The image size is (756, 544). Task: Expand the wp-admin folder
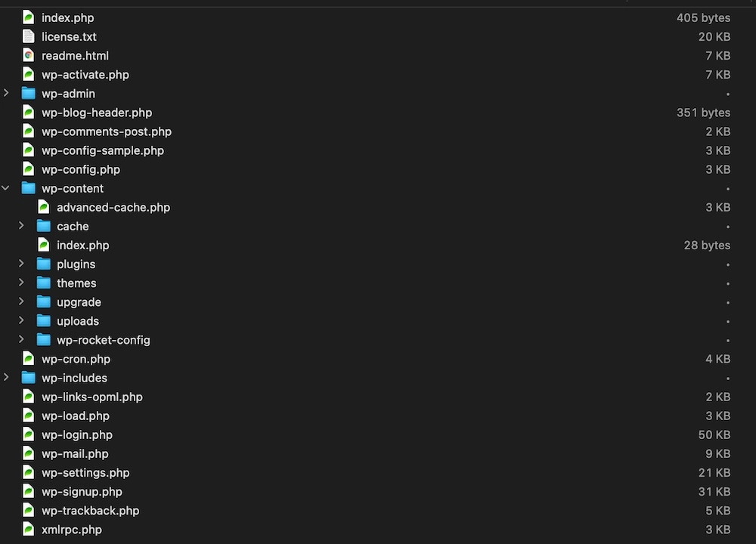6,92
